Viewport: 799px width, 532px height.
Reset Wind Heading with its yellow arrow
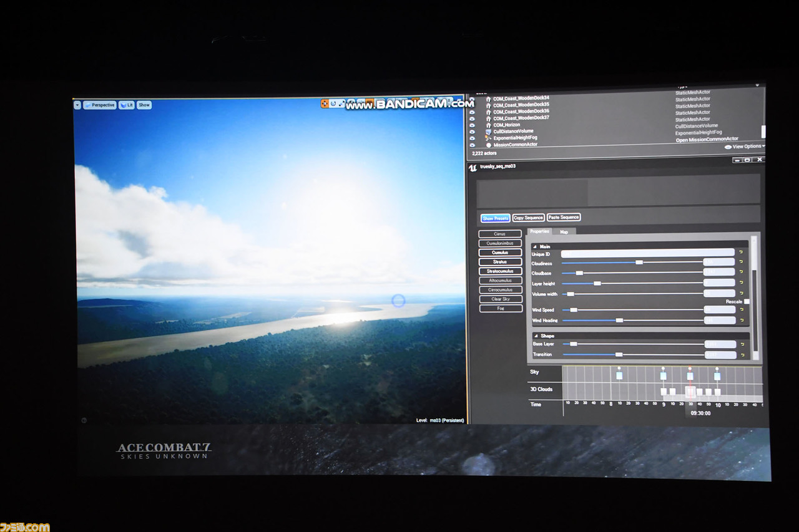[x=742, y=320]
